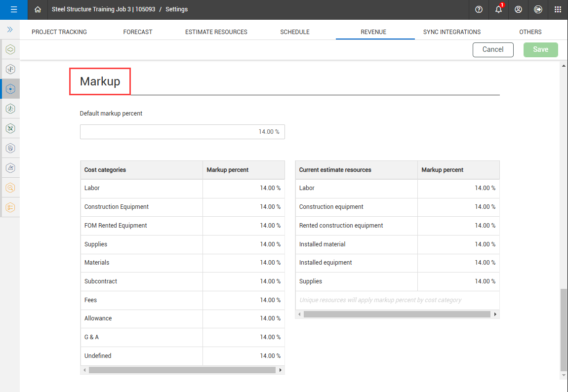Viewport: 568px width, 392px height.
Task: Go to the home page icon
Action: 38,9
